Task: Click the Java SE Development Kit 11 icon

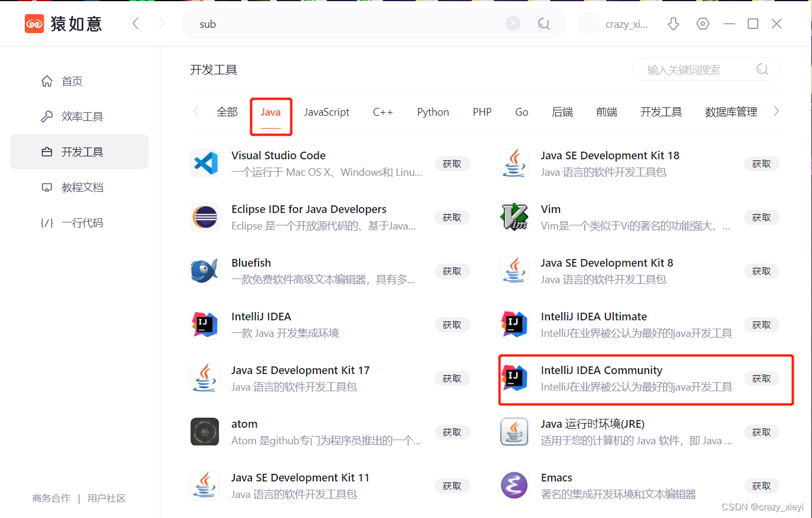Action: click(x=205, y=486)
